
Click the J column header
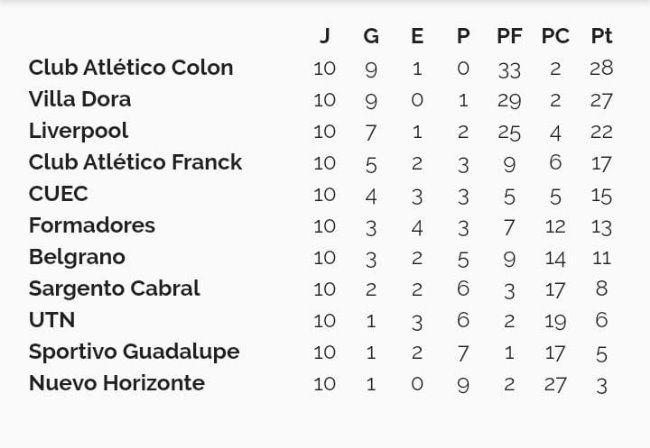tap(325, 36)
